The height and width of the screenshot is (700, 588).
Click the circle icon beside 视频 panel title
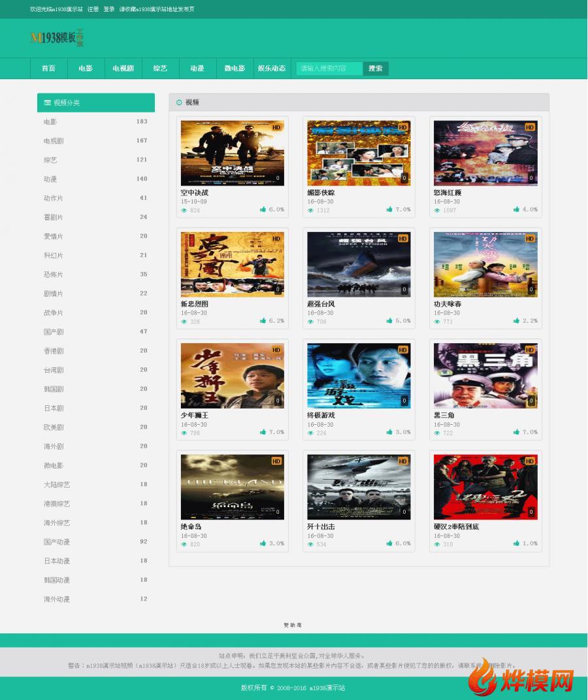point(179,102)
